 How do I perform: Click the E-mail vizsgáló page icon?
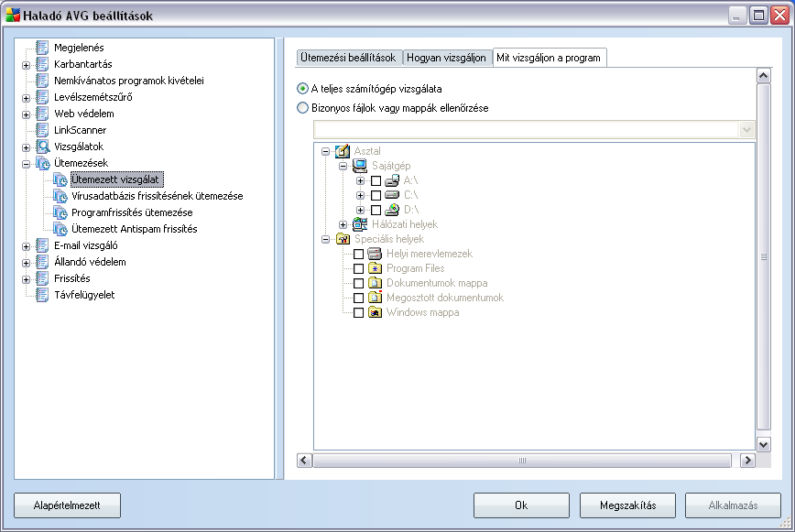42,245
